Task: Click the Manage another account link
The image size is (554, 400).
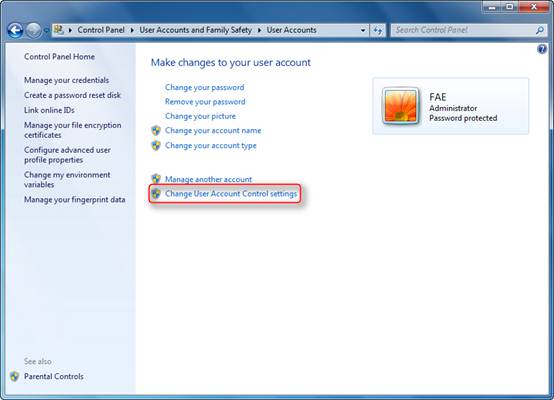Action: 208,179
